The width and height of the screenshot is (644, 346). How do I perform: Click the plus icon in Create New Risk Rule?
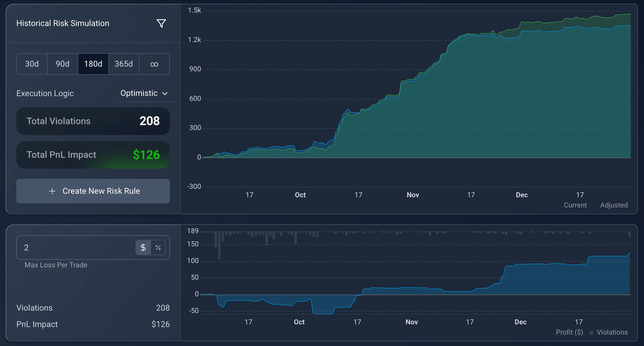[x=52, y=191]
